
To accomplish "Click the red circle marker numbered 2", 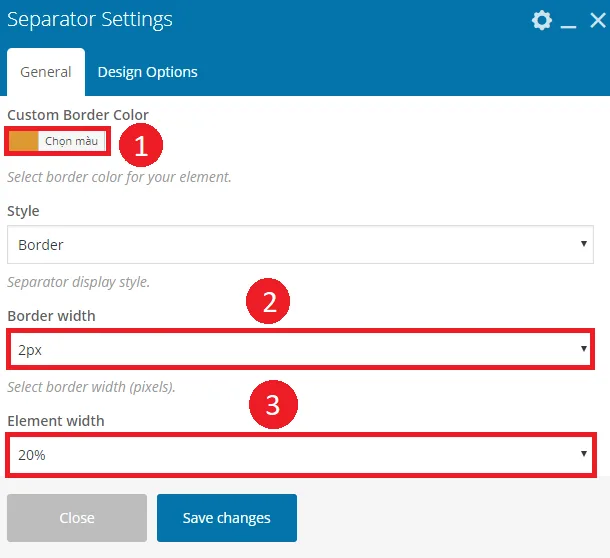I will click(x=268, y=301).
